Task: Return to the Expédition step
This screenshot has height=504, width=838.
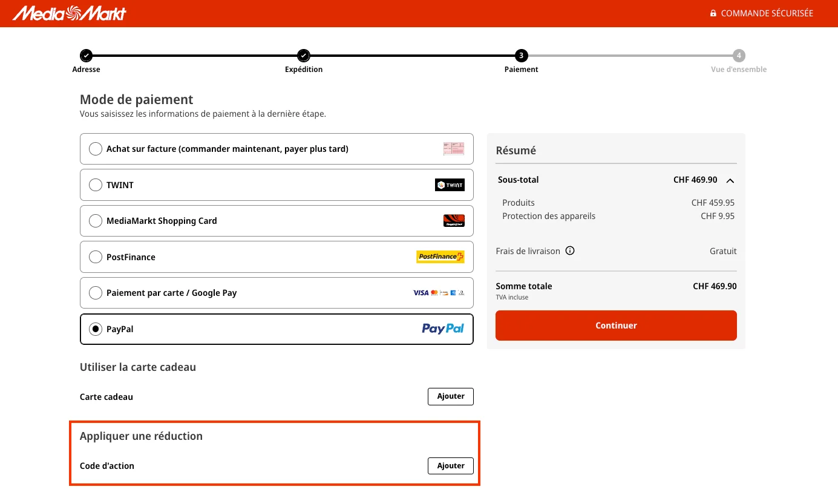Action: (303, 55)
